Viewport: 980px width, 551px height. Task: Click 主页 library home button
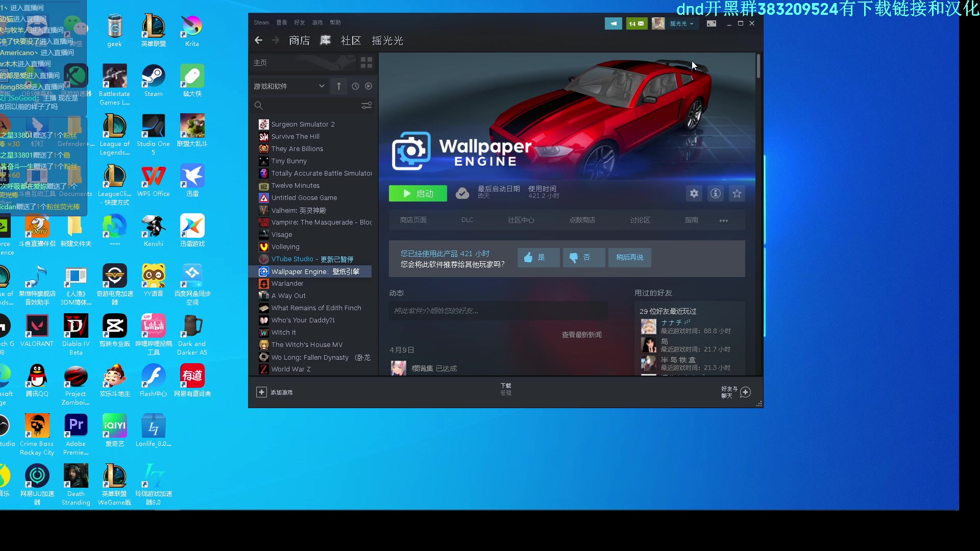click(x=260, y=63)
